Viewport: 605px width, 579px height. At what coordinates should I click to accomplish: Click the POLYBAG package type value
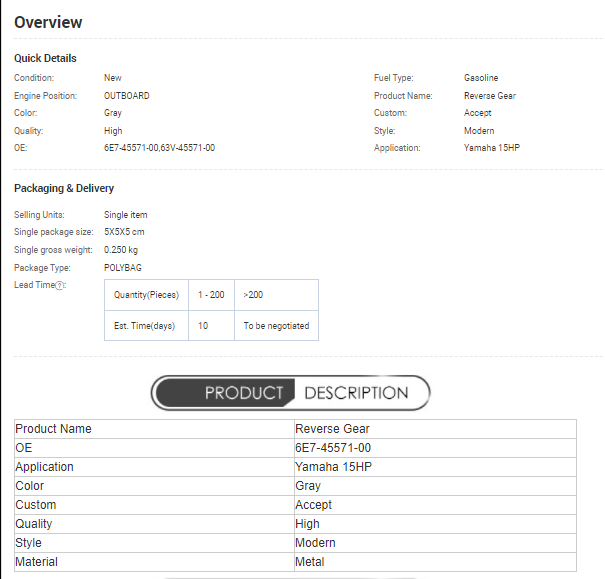(122, 268)
